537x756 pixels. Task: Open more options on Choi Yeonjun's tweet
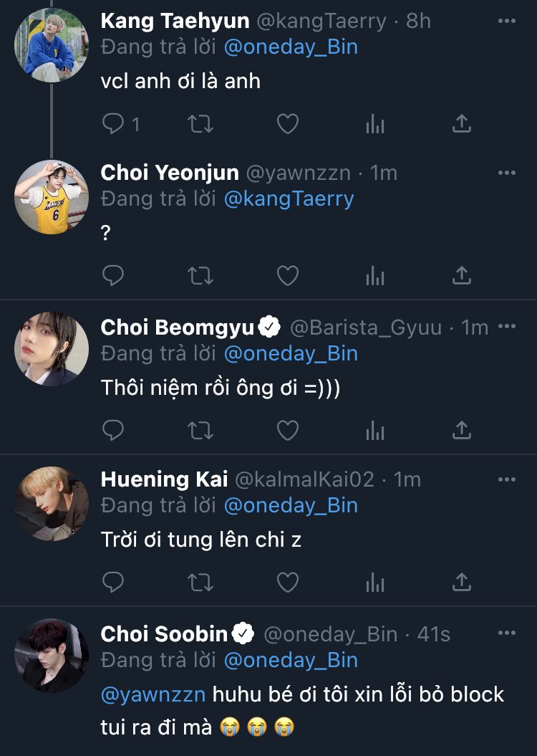(506, 173)
